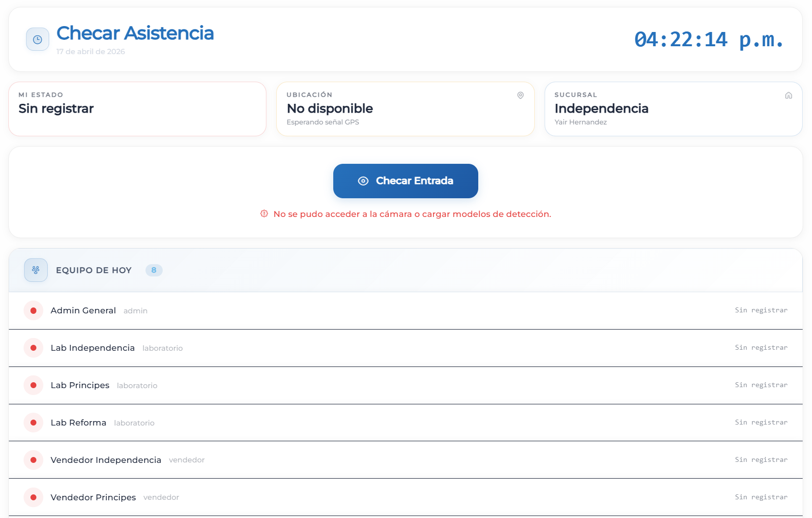Click the camera target icon inside Checar Entrada
The width and height of the screenshot is (812, 518).
point(363,181)
